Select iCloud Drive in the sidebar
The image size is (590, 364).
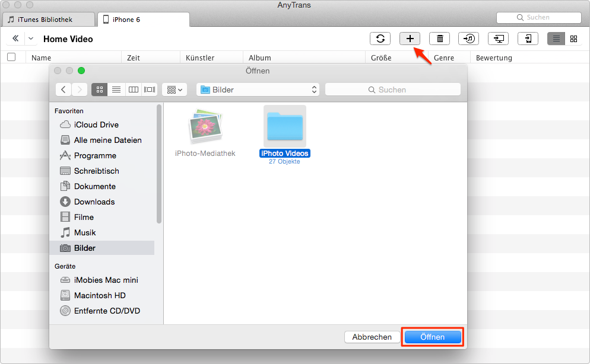(102, 124)
